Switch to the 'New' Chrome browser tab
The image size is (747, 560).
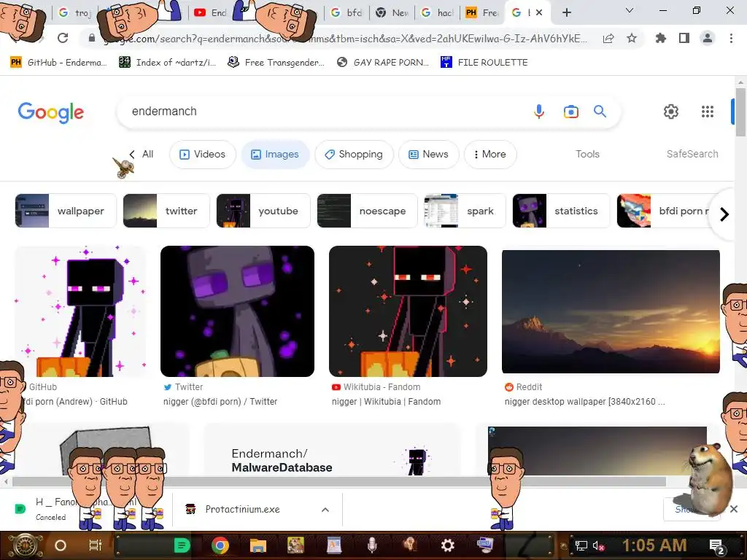pyautogui.click(x=392, y=13)
